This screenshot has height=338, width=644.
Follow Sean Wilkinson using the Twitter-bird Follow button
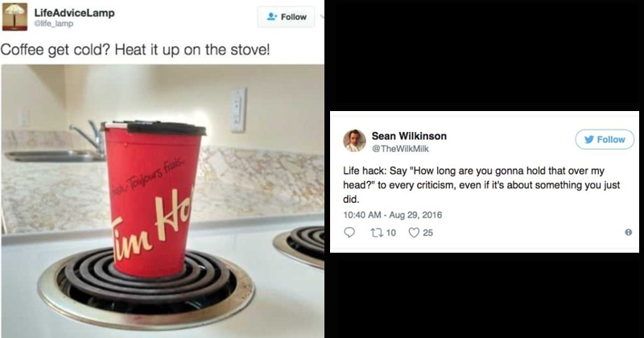(x=605, y=140)
